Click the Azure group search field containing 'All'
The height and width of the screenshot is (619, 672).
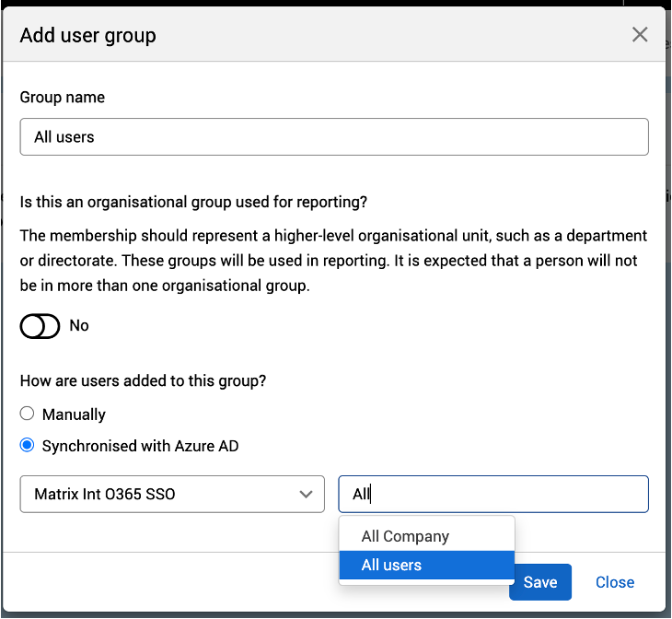(x=493, y=494)
